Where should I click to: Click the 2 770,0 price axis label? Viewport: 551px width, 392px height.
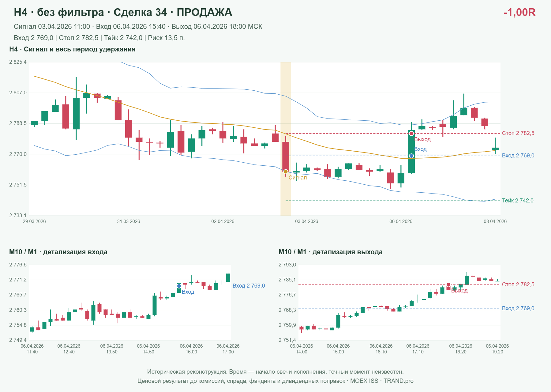click(x=18, y=154)
